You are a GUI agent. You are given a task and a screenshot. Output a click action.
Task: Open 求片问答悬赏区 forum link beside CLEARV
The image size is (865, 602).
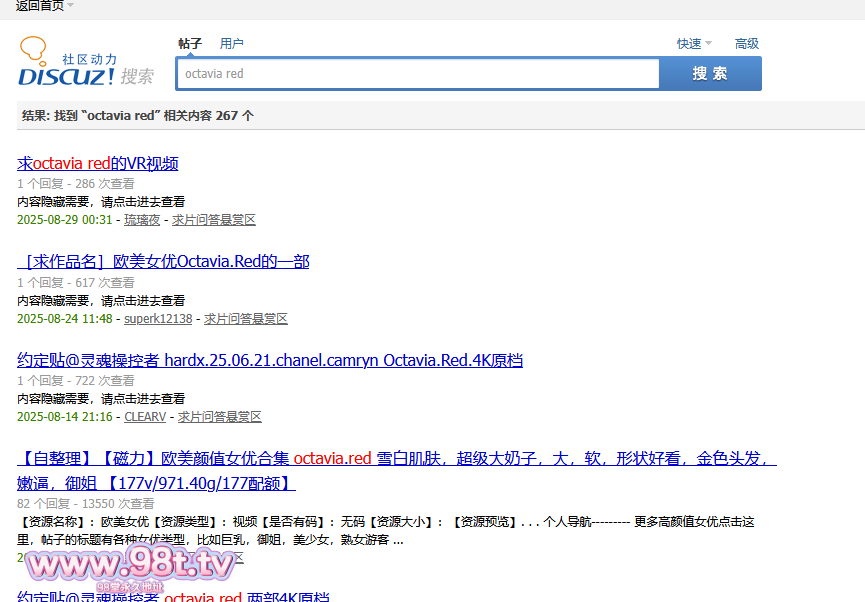[x=220, y=417]
